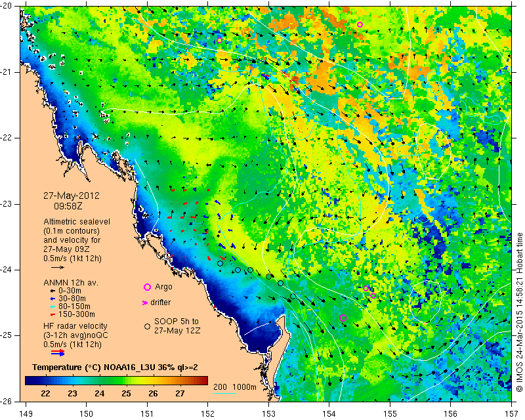Click the blue 30-80m ANMN arrow symbol
The image size is (525, 420).
pyautogui.click(x=52, y=299)
